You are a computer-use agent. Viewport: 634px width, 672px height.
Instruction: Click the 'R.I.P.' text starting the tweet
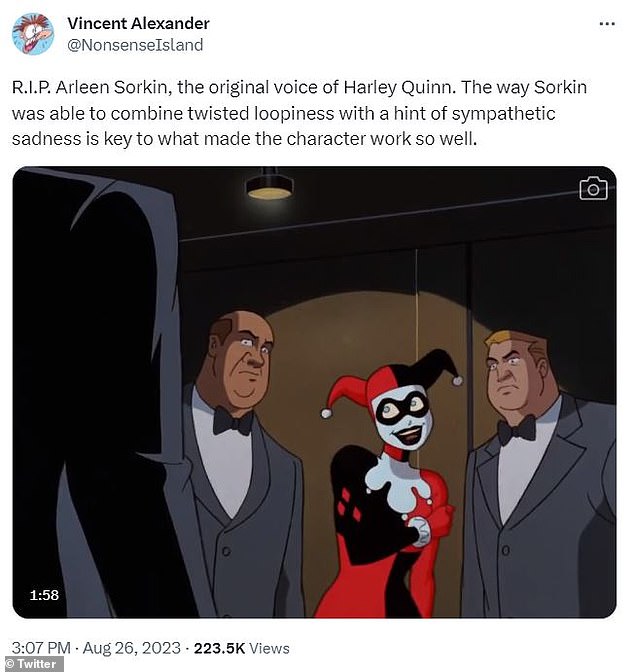[x=31, y=87]
